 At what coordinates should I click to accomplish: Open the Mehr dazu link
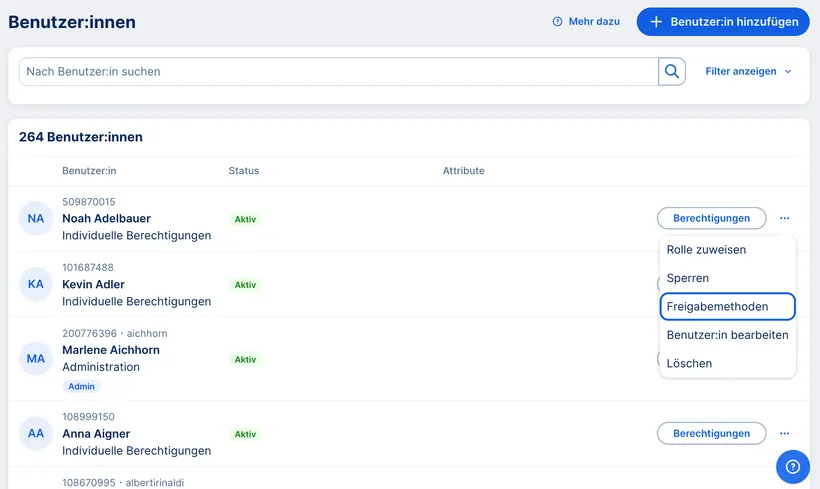click(x=586, y=22)
